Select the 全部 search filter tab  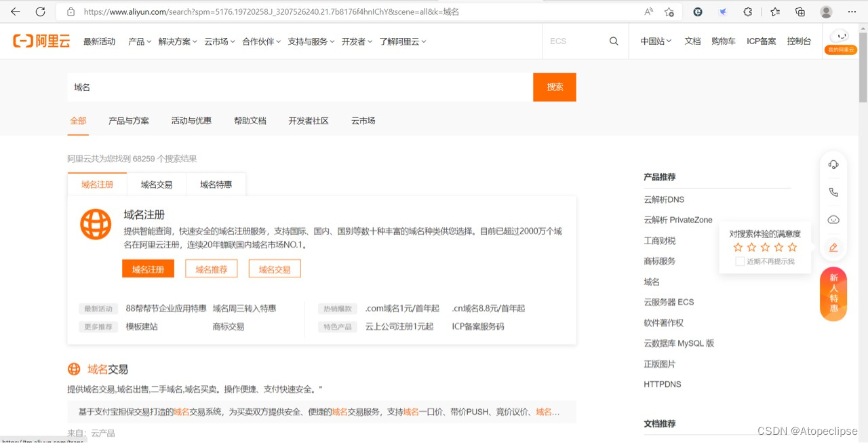(x=78, y=121)
